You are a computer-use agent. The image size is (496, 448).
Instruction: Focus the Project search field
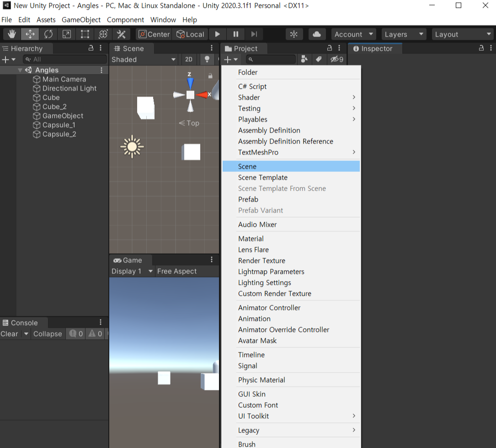point(271,59)
